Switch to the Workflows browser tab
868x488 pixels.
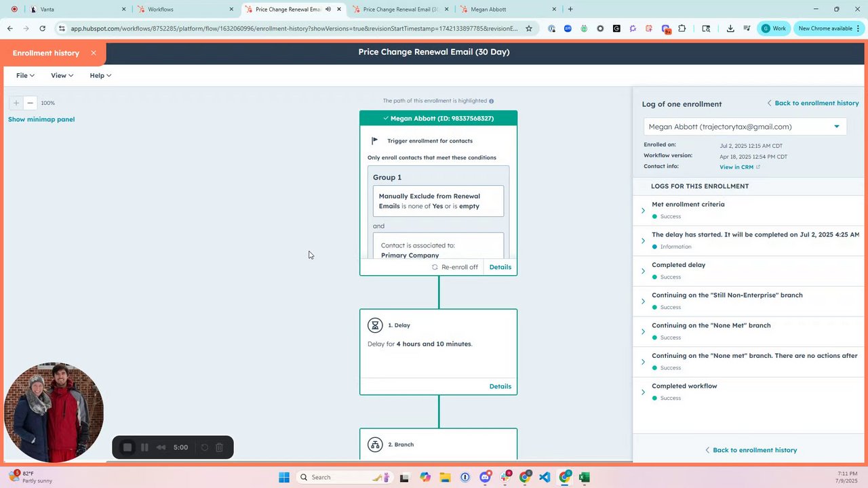click(185, 9)
